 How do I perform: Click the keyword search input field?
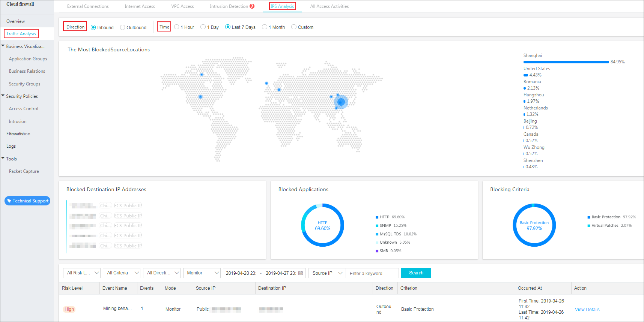pos(372,273)
